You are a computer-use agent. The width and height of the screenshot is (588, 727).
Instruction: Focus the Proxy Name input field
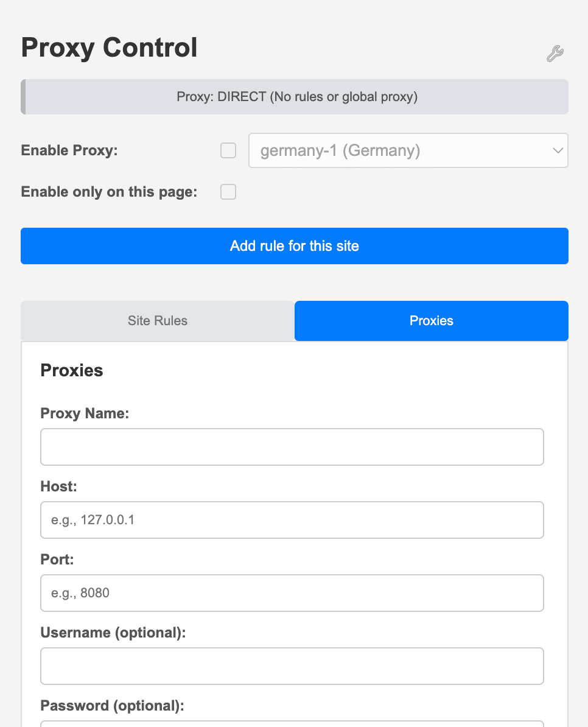[x=292, y=446]
